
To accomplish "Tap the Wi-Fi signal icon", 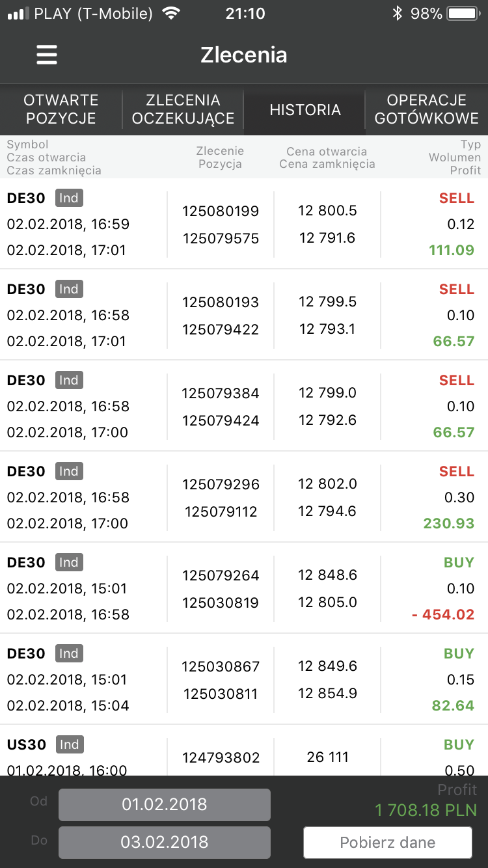I will [x=171, y=14].
